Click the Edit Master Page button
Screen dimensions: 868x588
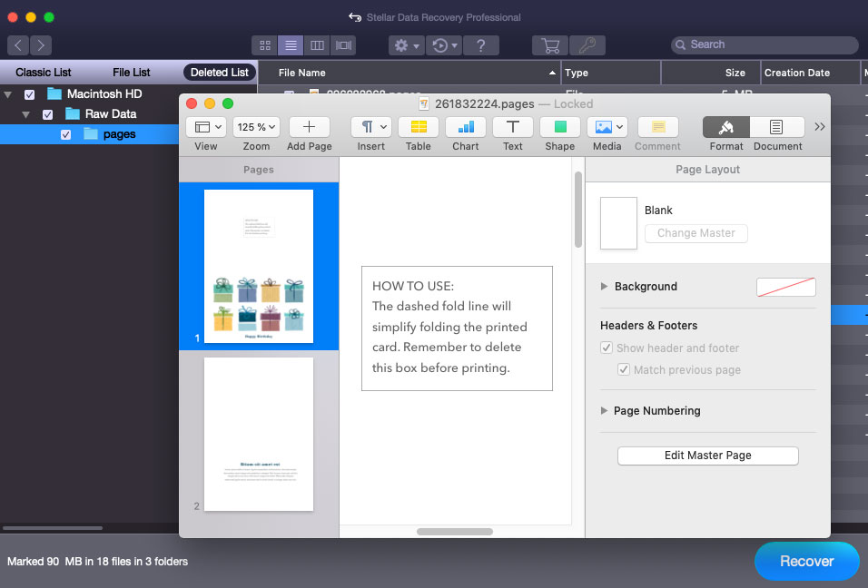click(x=707, y=456)
